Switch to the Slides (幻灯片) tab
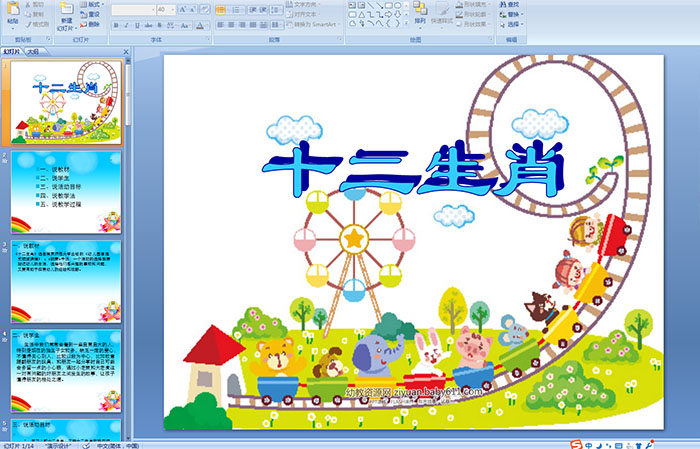The height and width of the screenshot is (449, 700). tap(12, 52)
